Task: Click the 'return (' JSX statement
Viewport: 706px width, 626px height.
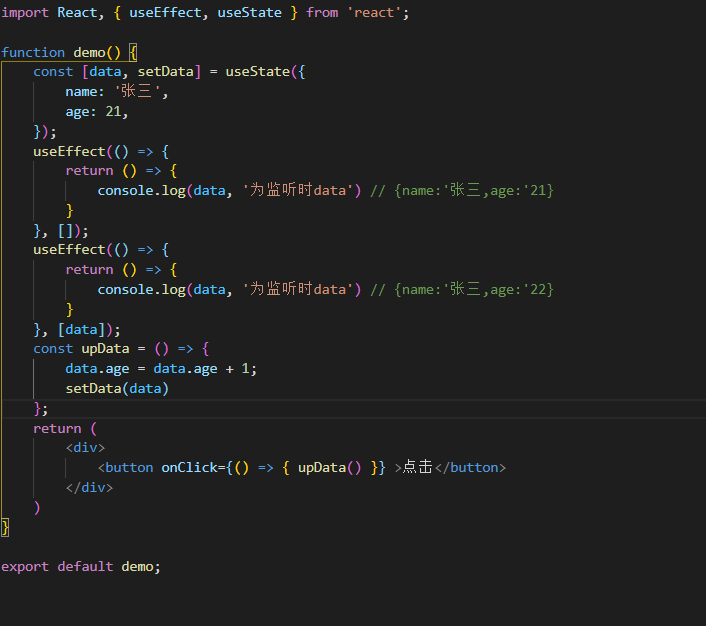Action: tap(65, 428)
